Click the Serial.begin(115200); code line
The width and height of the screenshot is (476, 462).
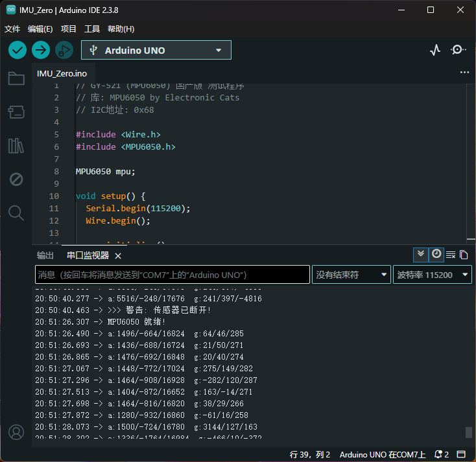[138, 209]
